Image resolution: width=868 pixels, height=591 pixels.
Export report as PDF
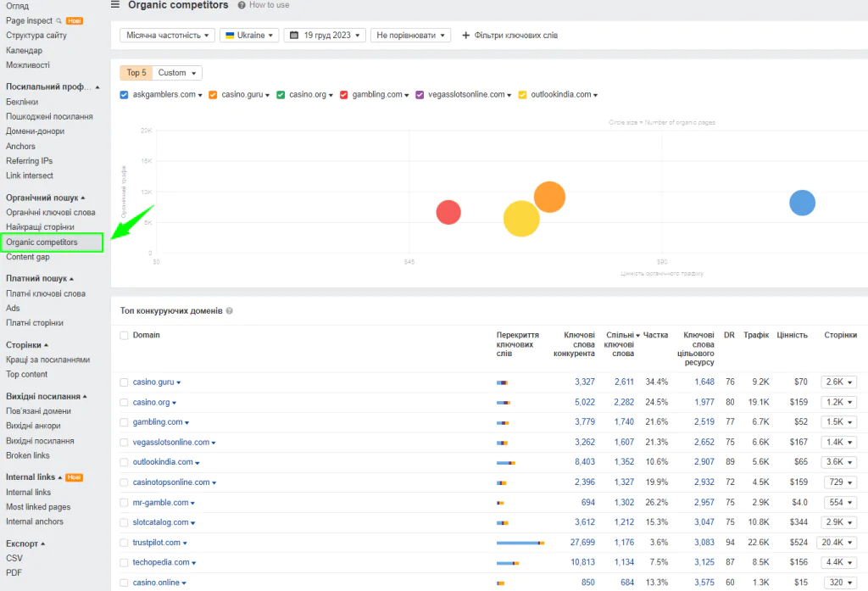click(x=14, y=572)
